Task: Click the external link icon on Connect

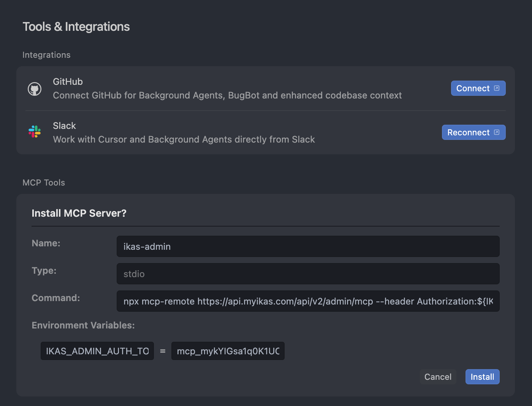Action: pyautogui.click(x=497, y=88)
